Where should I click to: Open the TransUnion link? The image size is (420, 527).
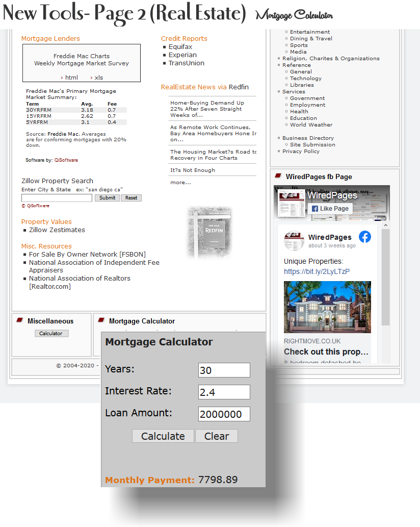tap(187, 63)
